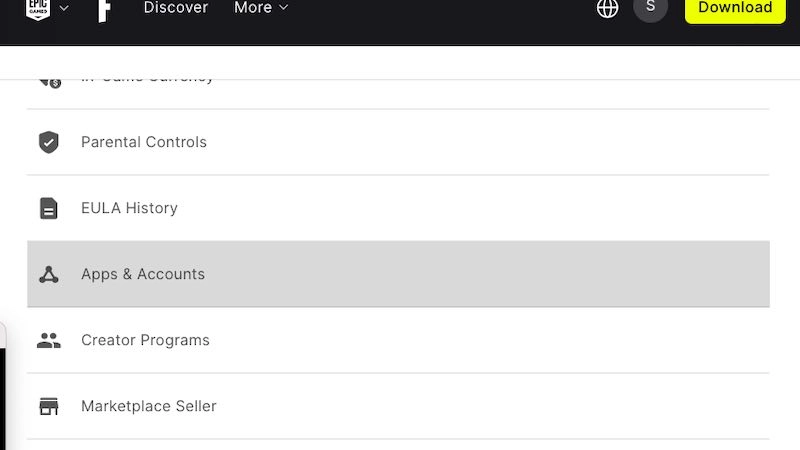800x450 pixels.
Task: Click the EULA History document icon
Action: pyautogui.click(x=48, y=208)
